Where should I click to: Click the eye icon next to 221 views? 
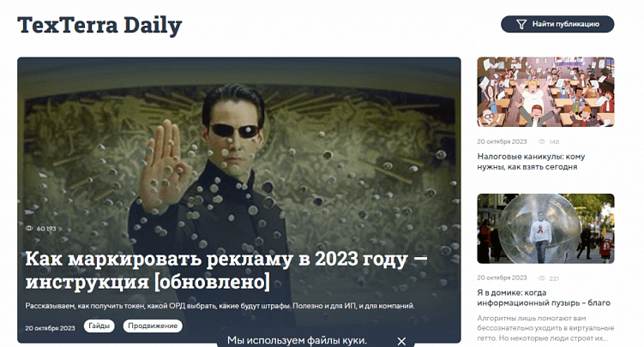(542, 278)
